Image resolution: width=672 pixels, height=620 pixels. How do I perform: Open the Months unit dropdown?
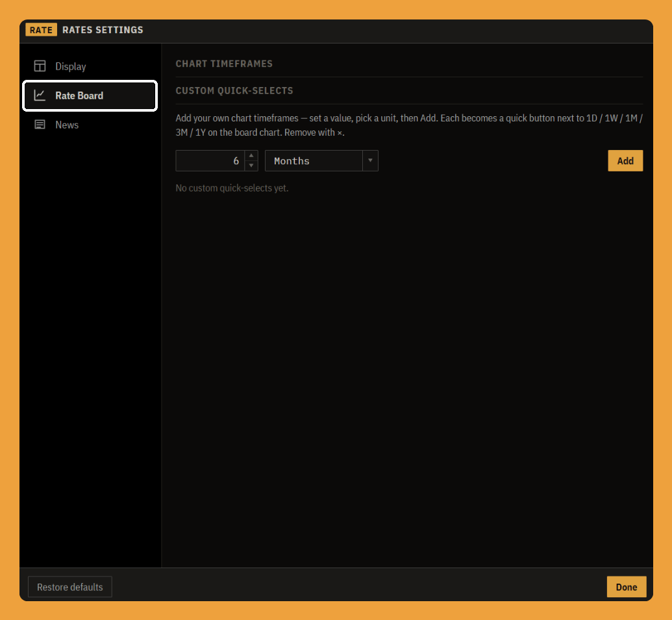tap(321, 160)
